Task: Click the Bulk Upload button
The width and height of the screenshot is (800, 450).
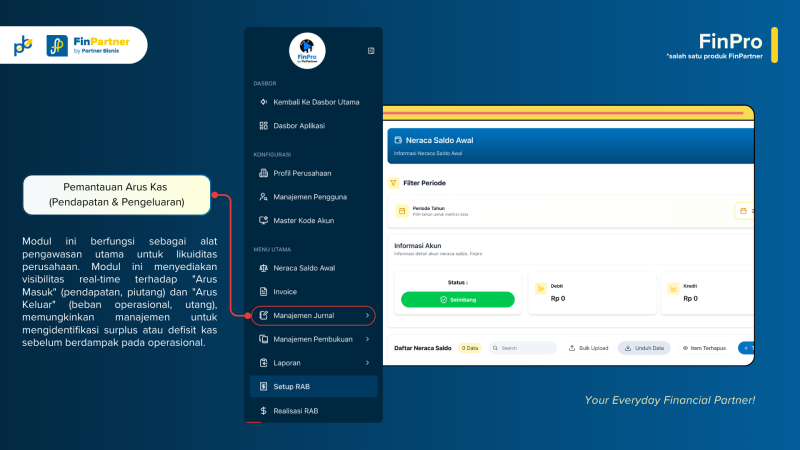Action: 589,348
